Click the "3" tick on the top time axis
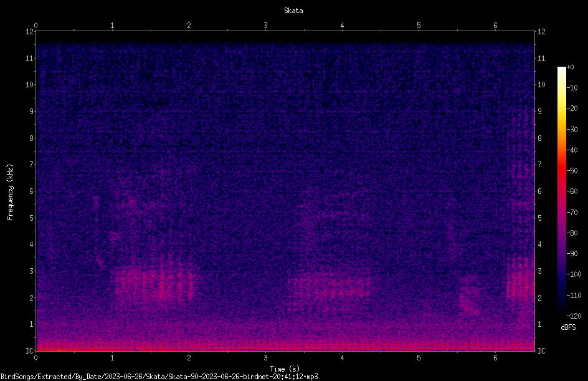 pos(265,26)
